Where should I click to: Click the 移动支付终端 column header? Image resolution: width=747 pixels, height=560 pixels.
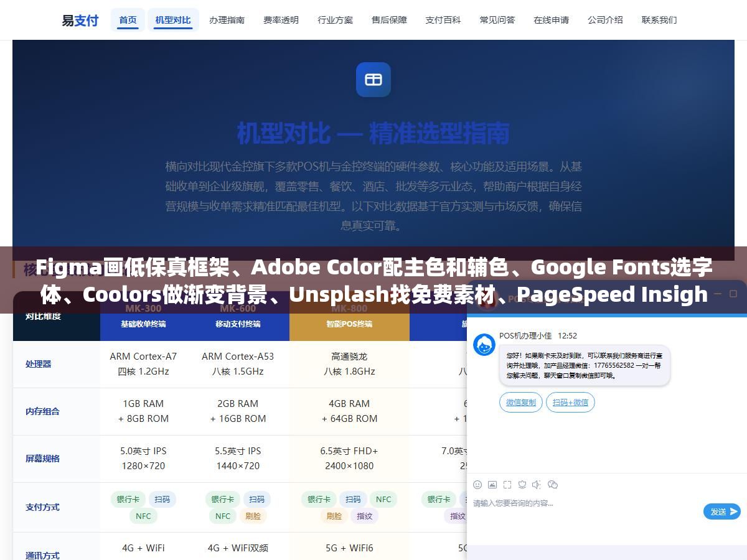pyautogui.click(x=238, y=324)
